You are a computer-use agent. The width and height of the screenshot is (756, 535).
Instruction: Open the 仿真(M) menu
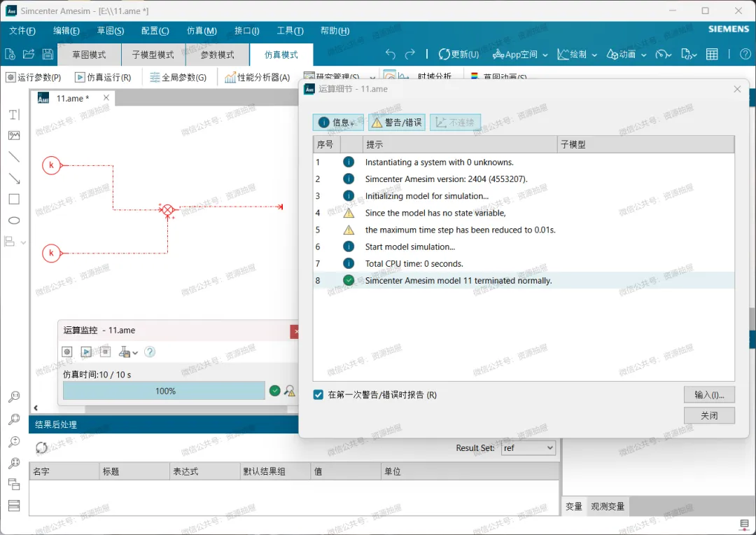[x=202, y=31]
